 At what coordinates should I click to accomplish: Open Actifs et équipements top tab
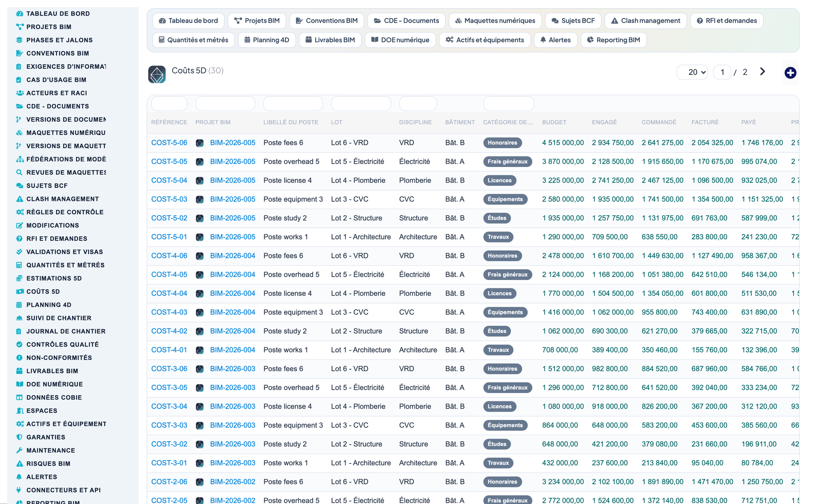pos(485,40)
